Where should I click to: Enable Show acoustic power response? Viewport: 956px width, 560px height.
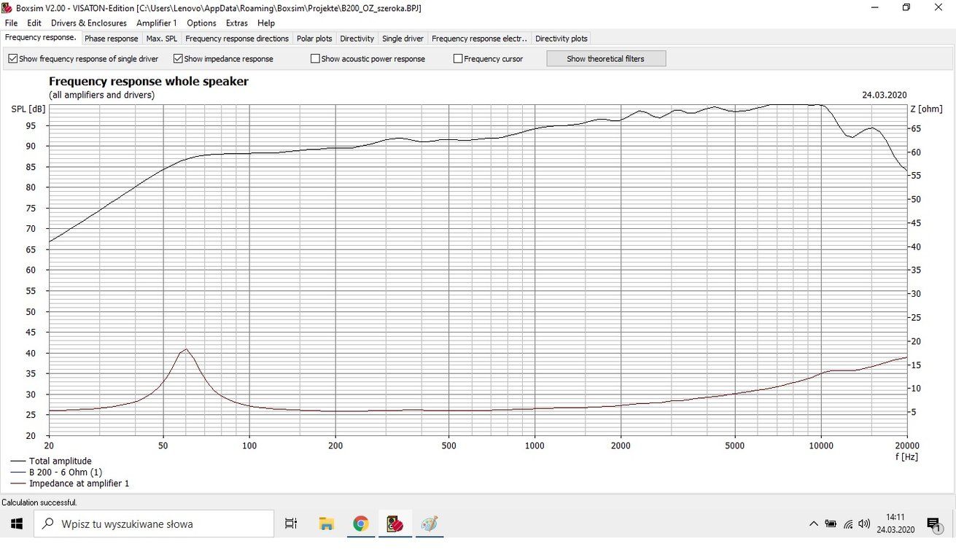315,59
